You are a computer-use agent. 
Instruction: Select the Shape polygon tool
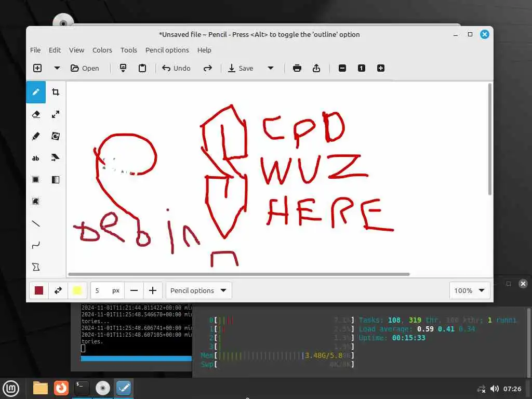point(36,267)
